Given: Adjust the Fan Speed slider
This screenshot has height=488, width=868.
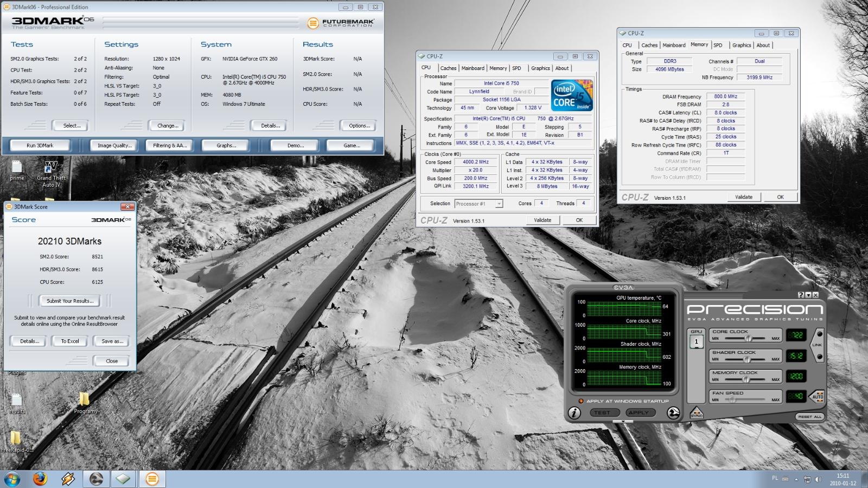Looking at the screenshot, I should [732, 400].
